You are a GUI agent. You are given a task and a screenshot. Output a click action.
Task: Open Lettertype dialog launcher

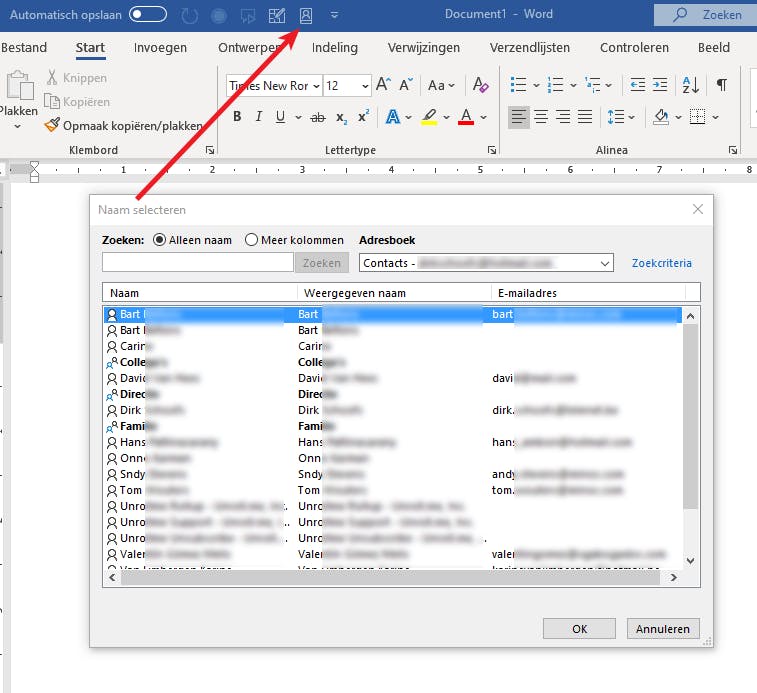pos(491,150)
